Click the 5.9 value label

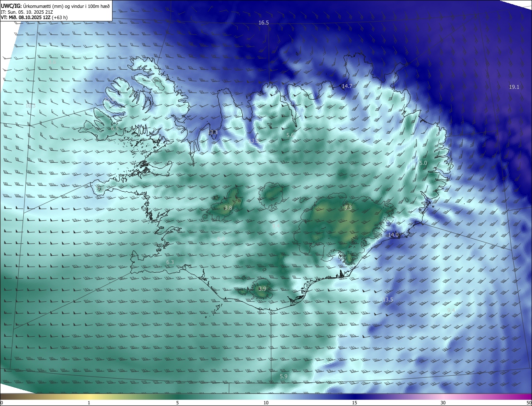[x=283, y=377]
